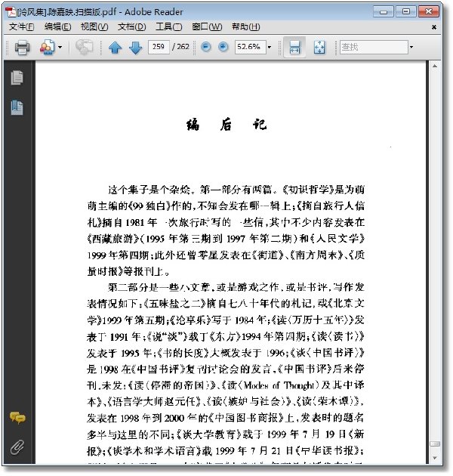
Task: Close the document with the menu-bar X
Action: tap(434, 27)
